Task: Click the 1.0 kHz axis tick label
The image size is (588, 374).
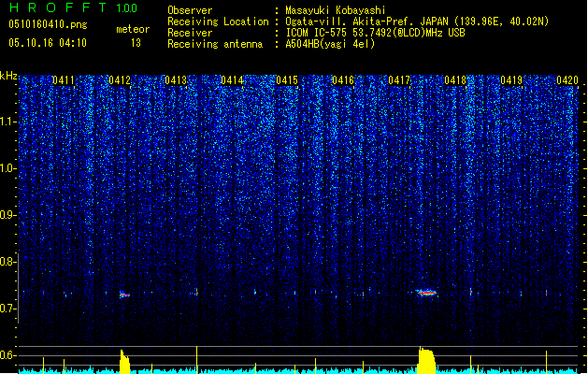Action: 8,168
